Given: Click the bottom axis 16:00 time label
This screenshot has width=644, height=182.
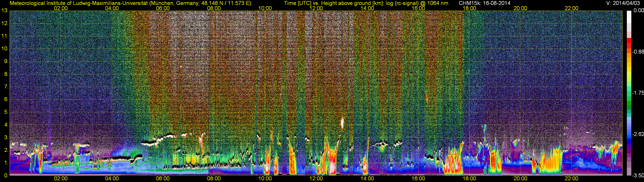Looking at the screenshot, I should pyautogui.click(x=418, y=179).
